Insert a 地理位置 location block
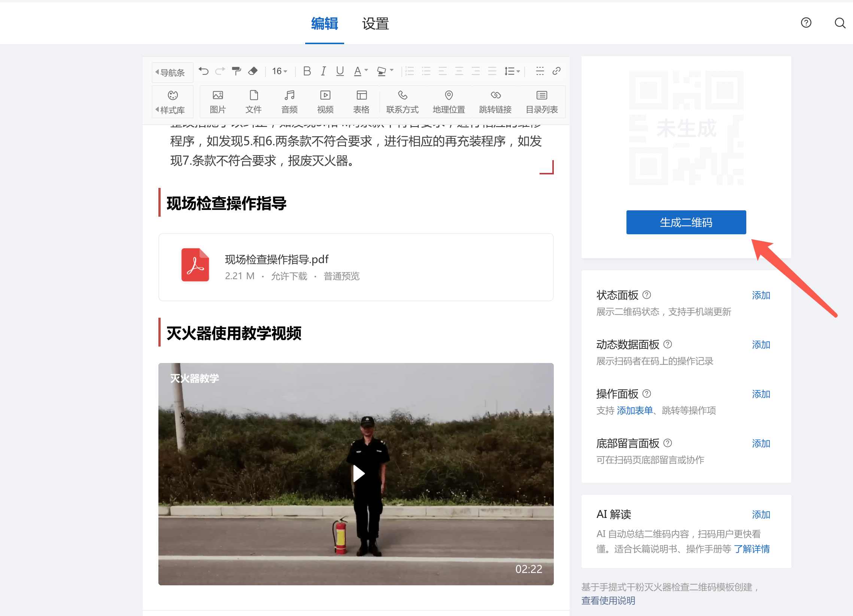The height and width of the screenshot is (616, 853). coord(449,102)
